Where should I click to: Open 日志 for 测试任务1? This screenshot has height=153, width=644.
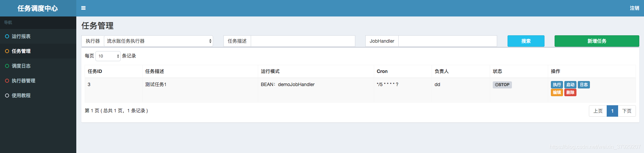point(583,85)
